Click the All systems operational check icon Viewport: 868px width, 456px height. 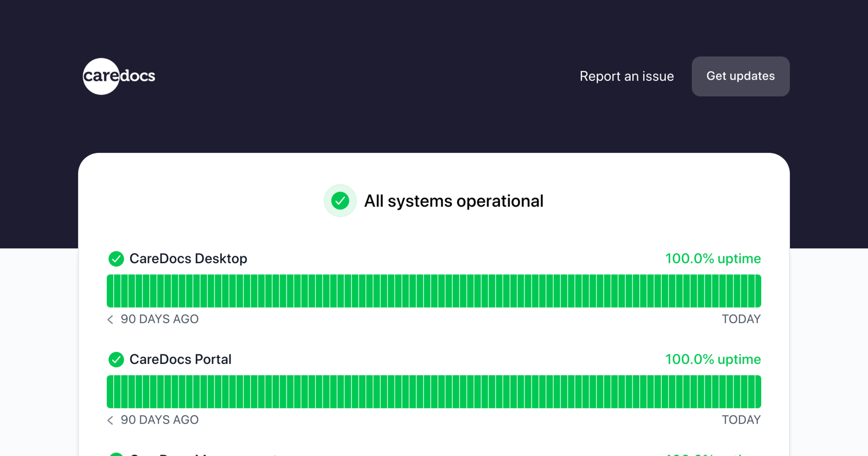point(340,201)
